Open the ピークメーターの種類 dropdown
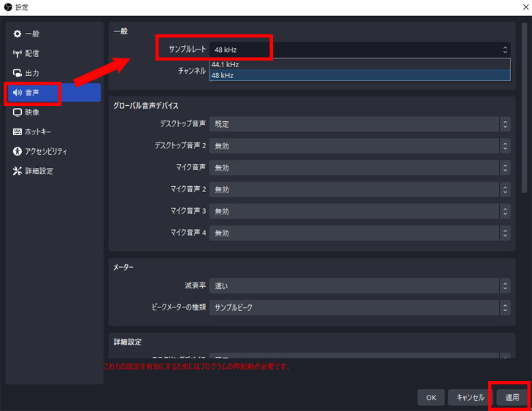 360,307
